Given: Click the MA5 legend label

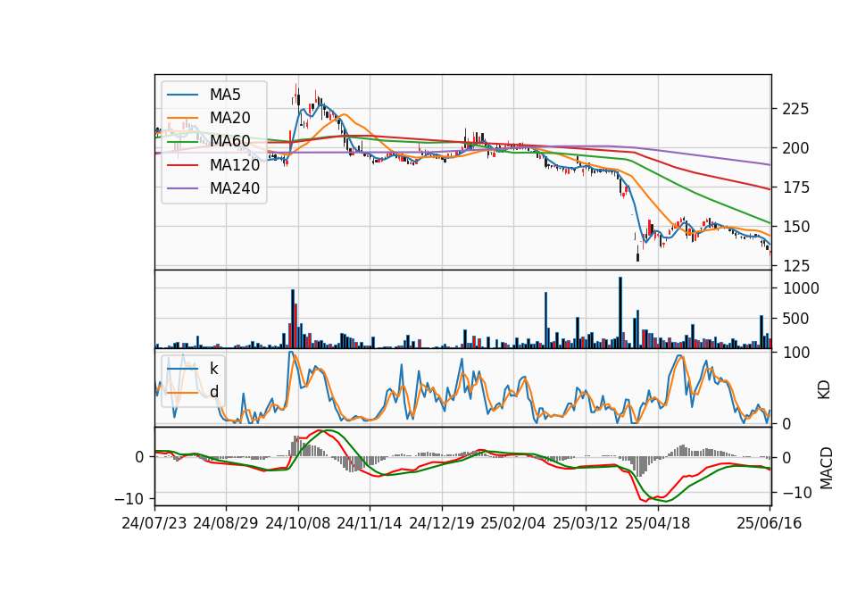Looking at the screenshot, I should pos(225,95).
